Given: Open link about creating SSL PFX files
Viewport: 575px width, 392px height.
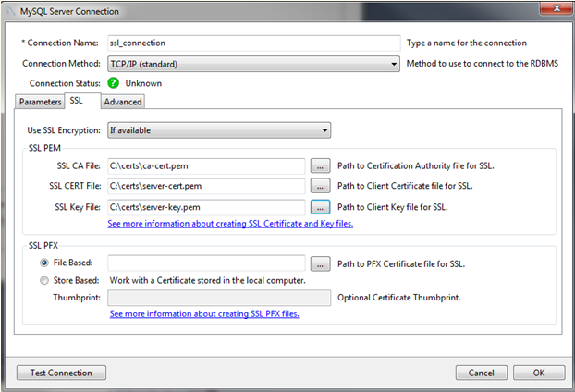Looking at the screenshot, I should (x=204, y=314).
